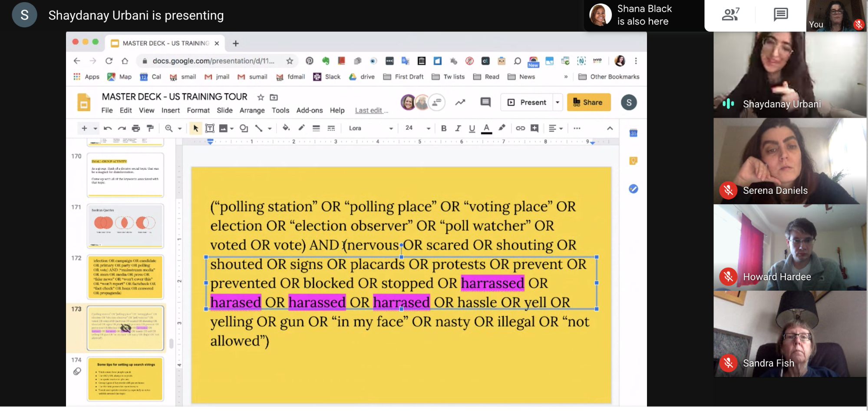This screenshot has width=868, height=411.
Task: Open the text color picker
Action: coord(486,128)
